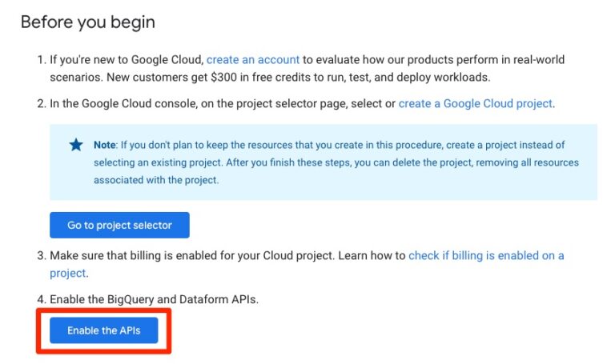Click the blue star icon in the note
The height and width of the screenshot is (364, 615).
pyautogui.click(x=76, y=145)
